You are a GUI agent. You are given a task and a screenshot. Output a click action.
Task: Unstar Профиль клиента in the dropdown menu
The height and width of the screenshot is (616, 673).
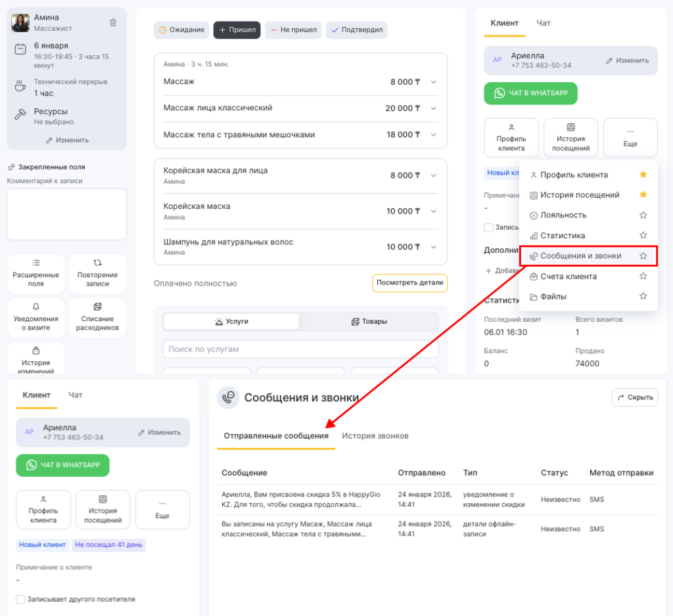tap(643, 175)
